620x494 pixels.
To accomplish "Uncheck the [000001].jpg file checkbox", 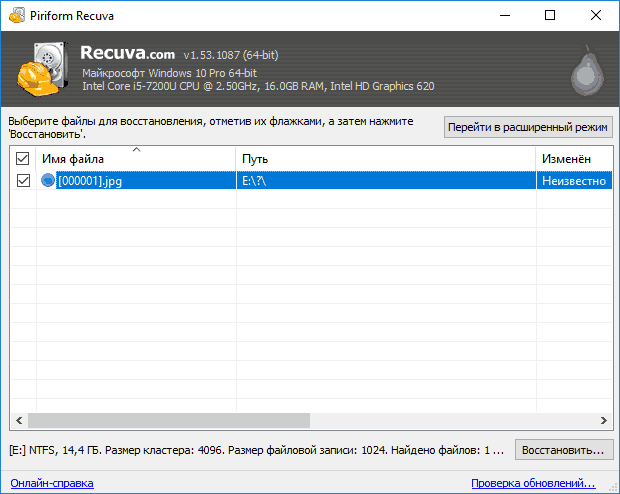I will click(x=23, y=180).
